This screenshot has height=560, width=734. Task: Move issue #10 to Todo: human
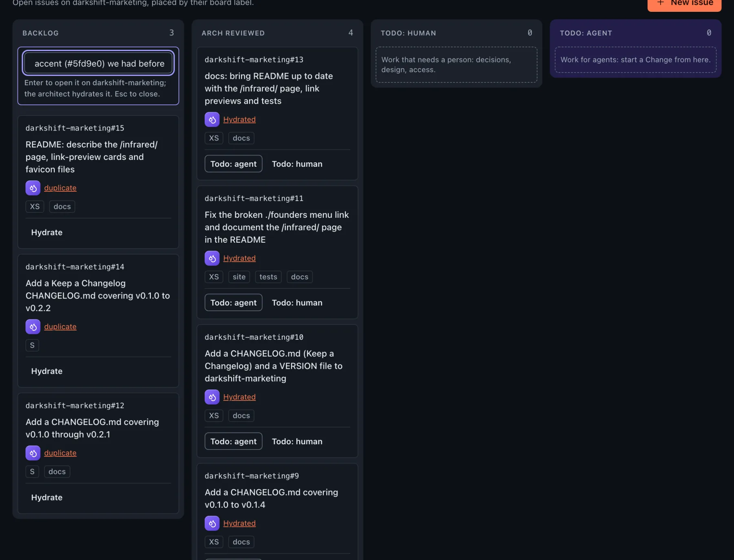297,441
